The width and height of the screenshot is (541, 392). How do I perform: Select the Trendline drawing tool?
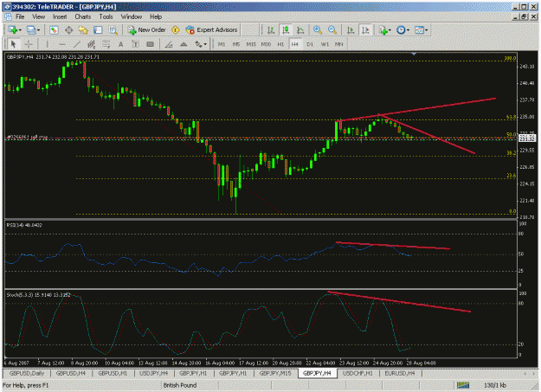pos(76,44)
